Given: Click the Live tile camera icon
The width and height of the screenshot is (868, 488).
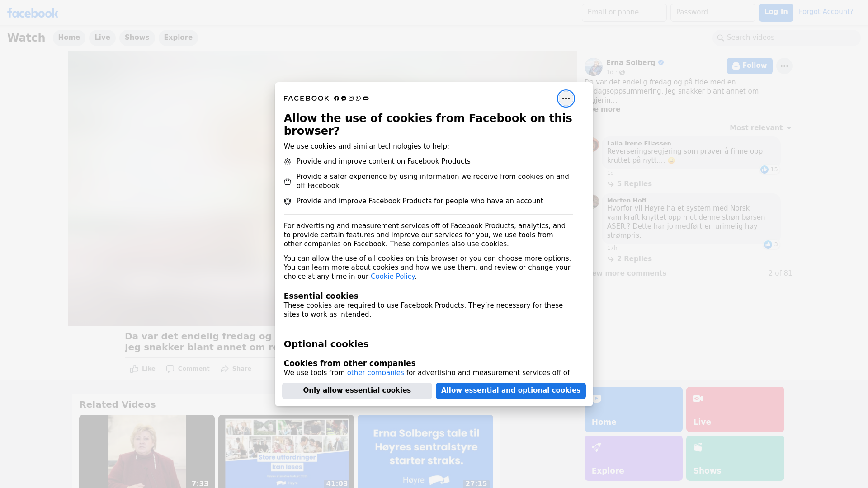Looking at the screenshot, I should 698,399.
